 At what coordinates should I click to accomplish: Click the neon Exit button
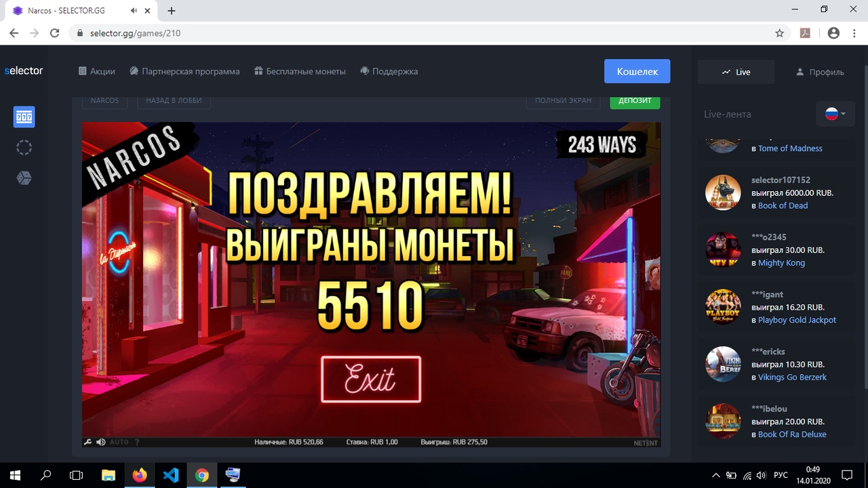[371, 379]
